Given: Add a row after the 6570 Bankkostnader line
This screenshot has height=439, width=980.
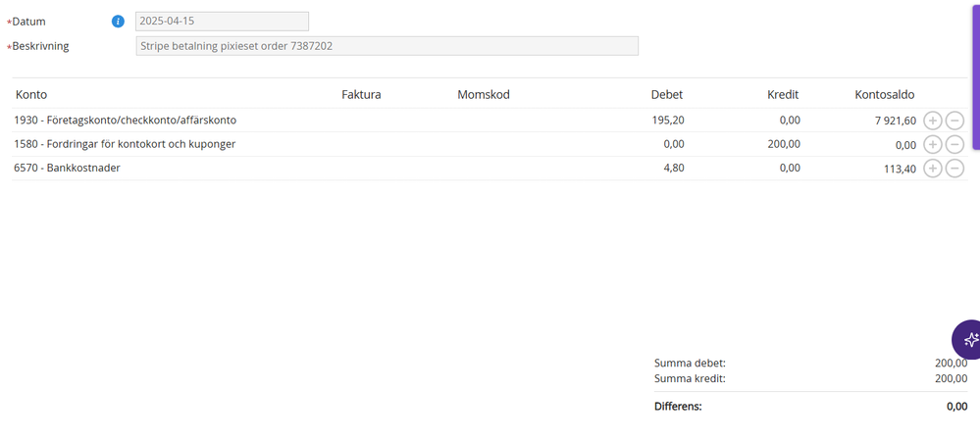Looking at the screenshot, I should (932, 168).
